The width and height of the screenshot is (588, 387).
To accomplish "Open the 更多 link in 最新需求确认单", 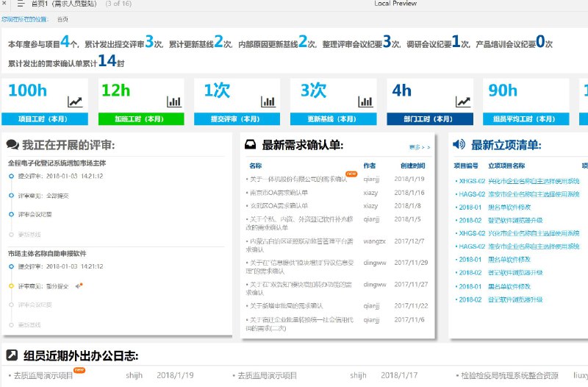I will (x=420, y=147).
